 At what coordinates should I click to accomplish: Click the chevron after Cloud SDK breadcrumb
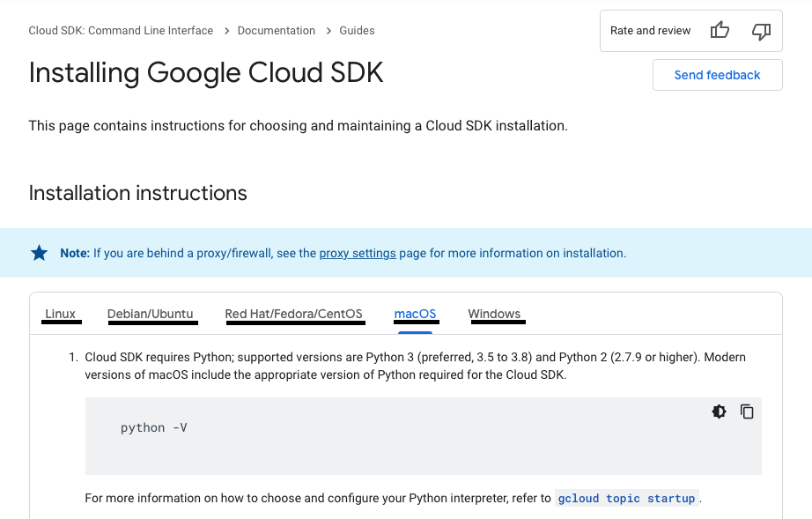[225, 31]
